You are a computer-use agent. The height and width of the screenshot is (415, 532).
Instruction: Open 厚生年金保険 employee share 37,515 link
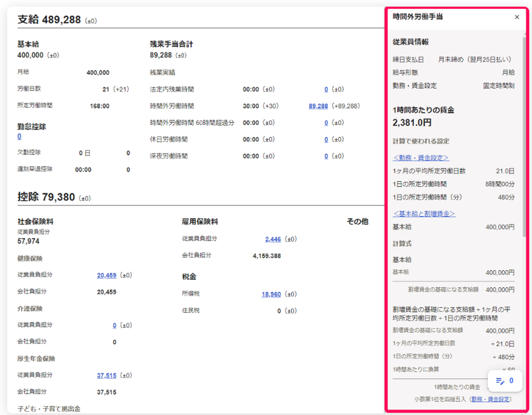[x=106, y=376]
